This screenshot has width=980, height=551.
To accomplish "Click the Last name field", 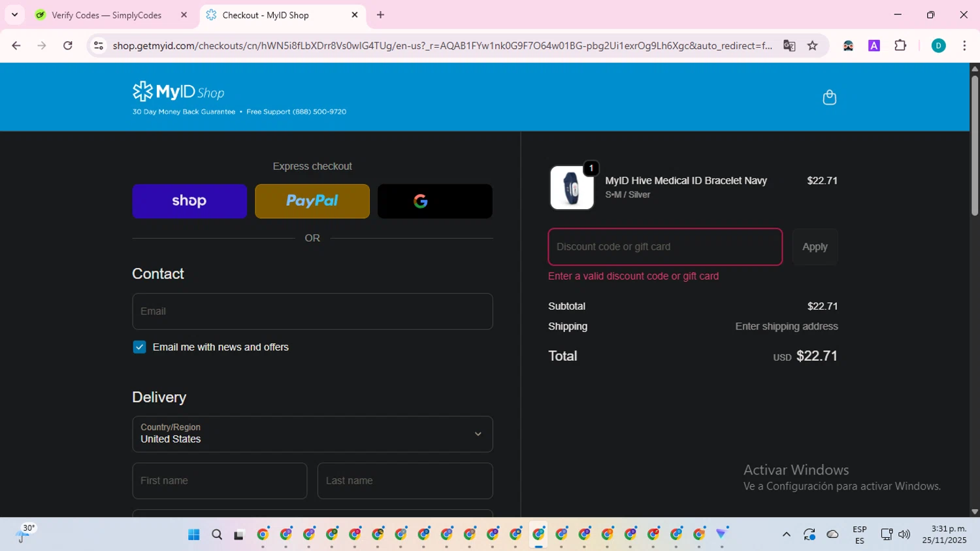I will tap(405, 481).
